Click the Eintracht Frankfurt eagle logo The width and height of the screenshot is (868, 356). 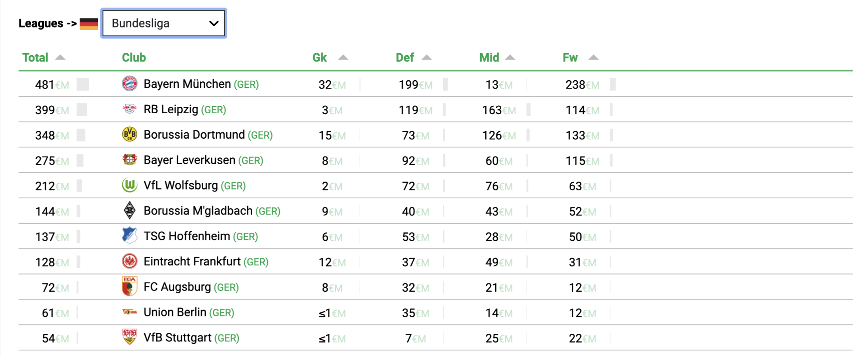click(x=130, y=261)
